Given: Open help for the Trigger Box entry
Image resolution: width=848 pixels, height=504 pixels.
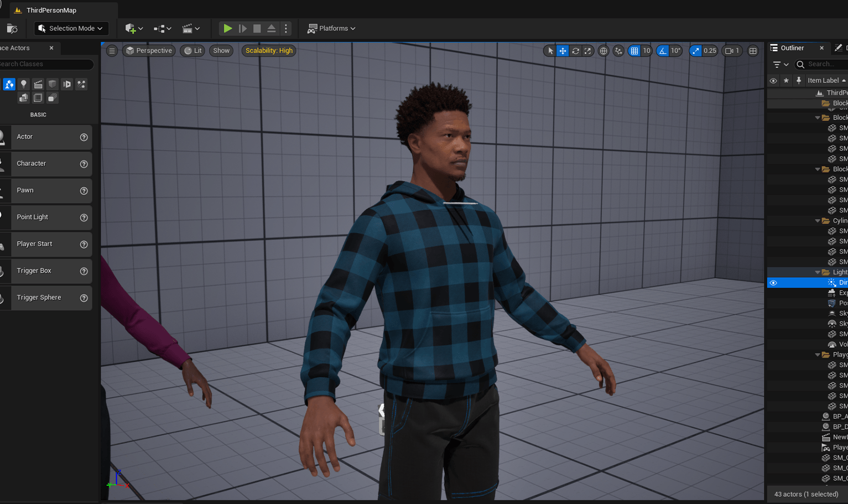Looking at the screenshot, I should (x=84, y=271).
